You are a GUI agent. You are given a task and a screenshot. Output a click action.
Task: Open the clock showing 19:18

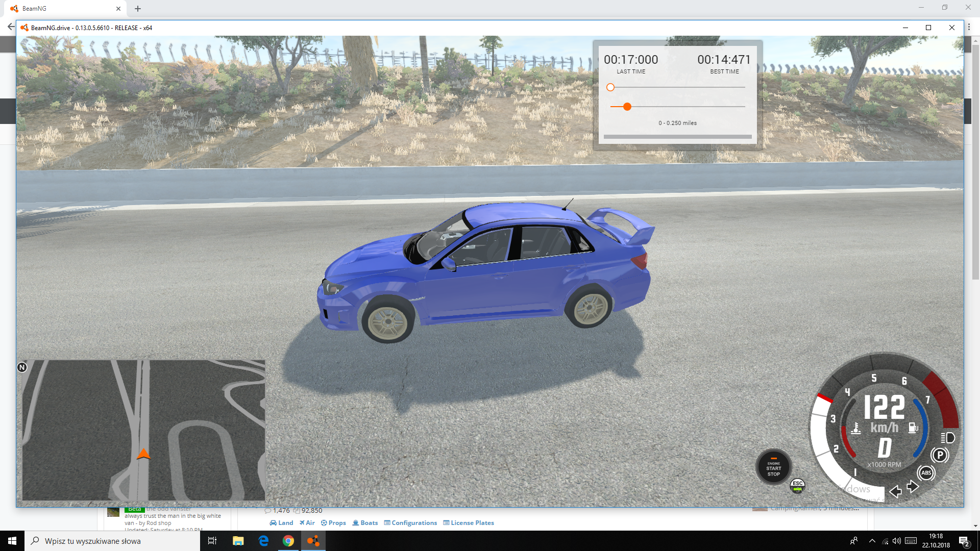point(936,541)
